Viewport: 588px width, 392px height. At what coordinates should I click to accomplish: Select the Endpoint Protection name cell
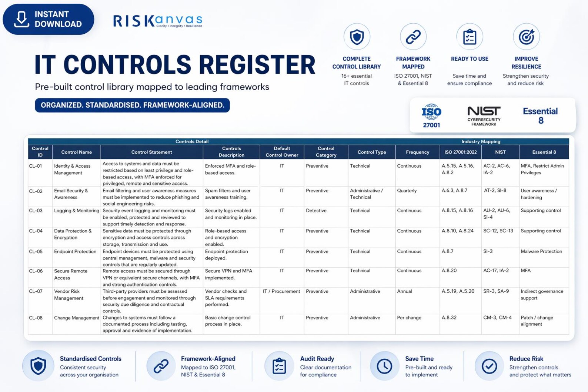(x=76, y=258)
